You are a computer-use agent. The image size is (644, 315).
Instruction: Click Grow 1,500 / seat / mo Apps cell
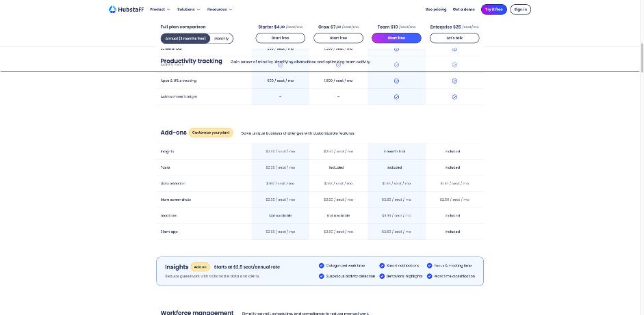(338, 81)
